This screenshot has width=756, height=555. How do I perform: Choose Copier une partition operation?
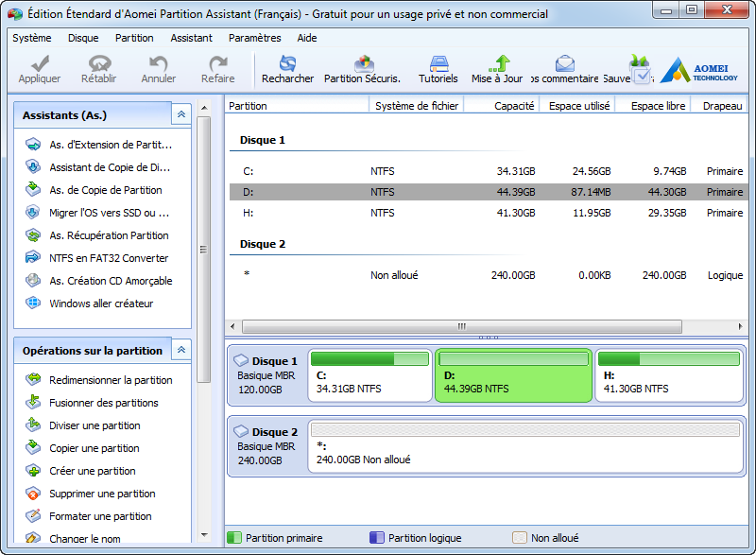(83, 448)
